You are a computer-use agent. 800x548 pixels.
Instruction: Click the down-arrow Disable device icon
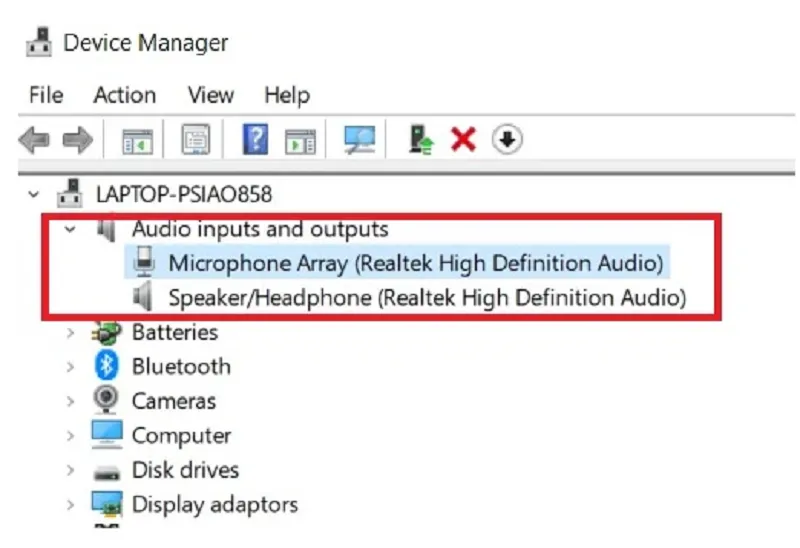pos(508,141)
